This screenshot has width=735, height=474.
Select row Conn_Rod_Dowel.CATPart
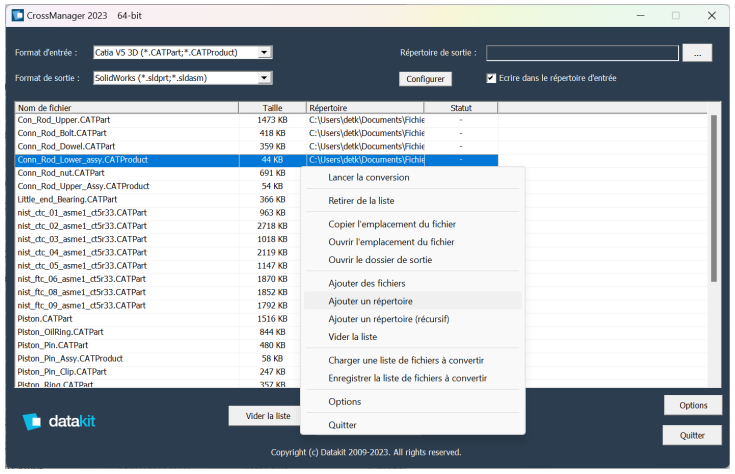pyautogui.click(x=256, y=146)
